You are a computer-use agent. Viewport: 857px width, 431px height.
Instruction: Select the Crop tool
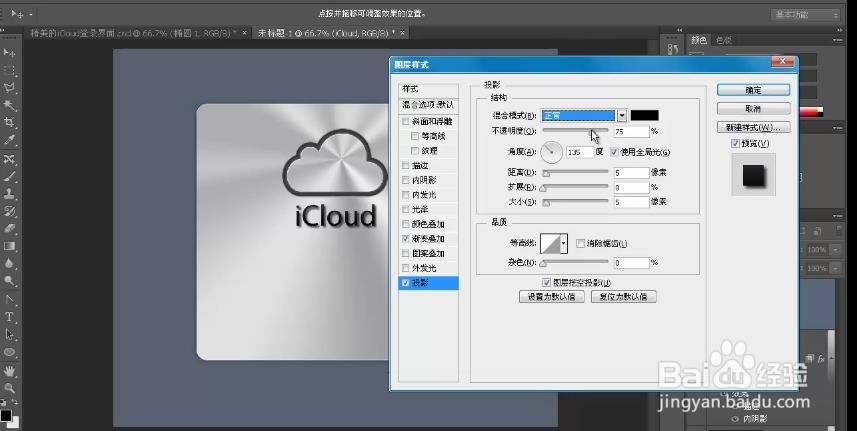[x=9, y=122]
